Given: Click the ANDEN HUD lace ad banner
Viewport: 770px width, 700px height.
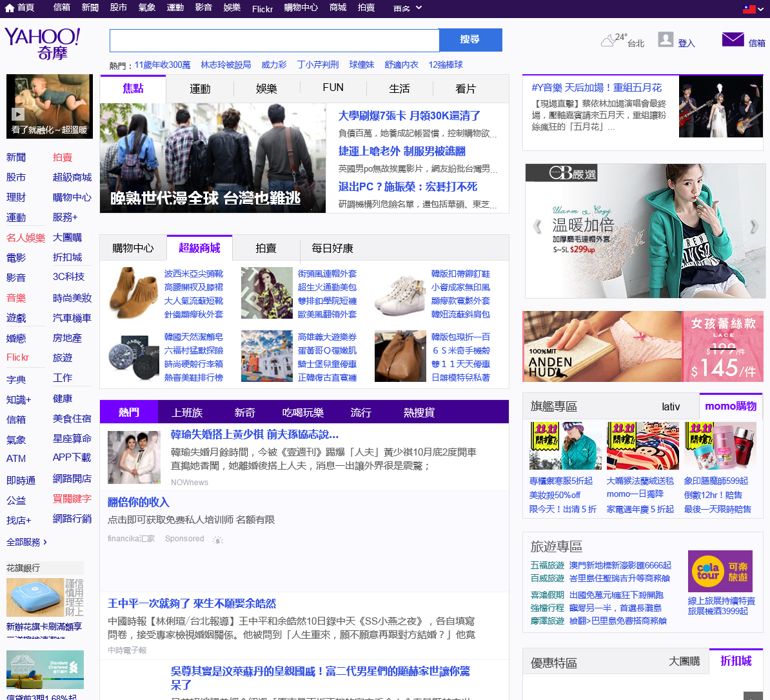Looking at the screenshot, I should (643, 346).
